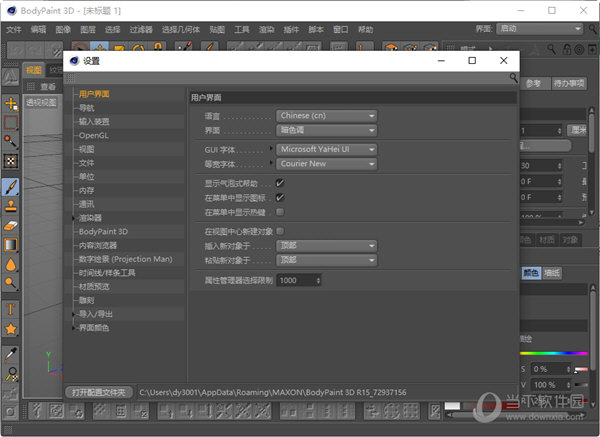This screenshot has height=437, width=600.
Task: Open the 编辑 menu
Action: coord(38,29)
